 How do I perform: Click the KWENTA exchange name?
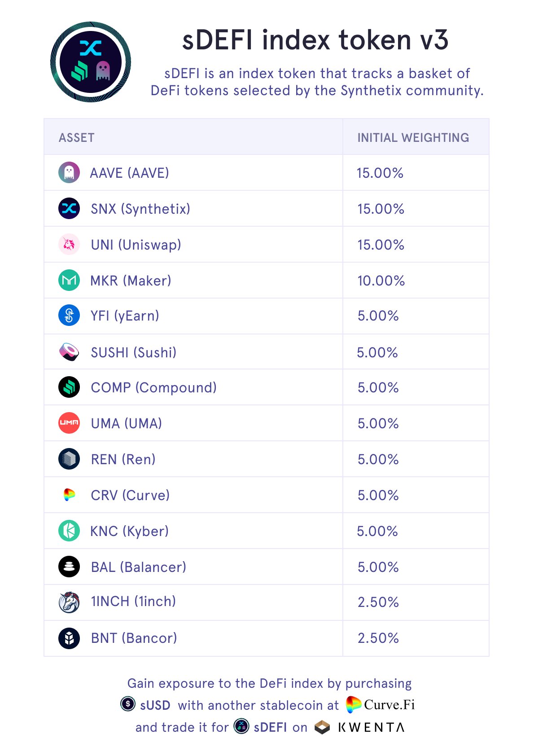point(371,727)
